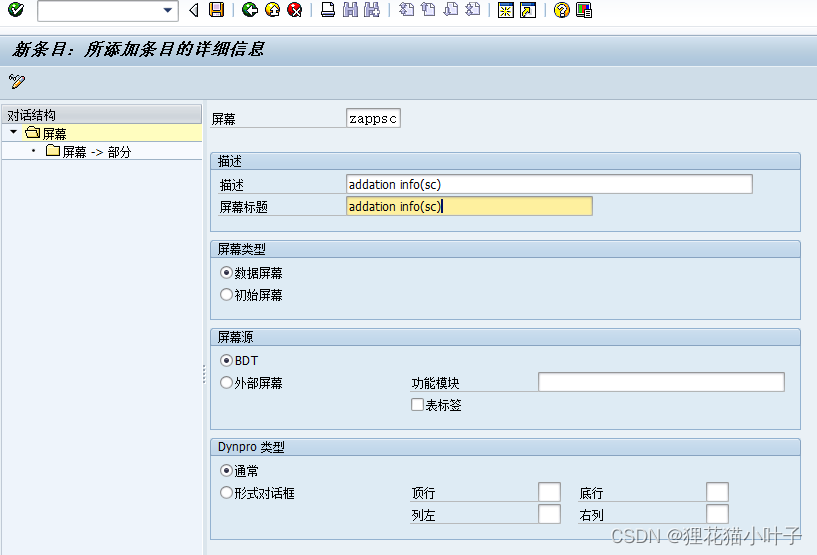Viewport: 817px width, 555px height.
Task: Click the green Back arrow icon
Action: pos(250,9)
